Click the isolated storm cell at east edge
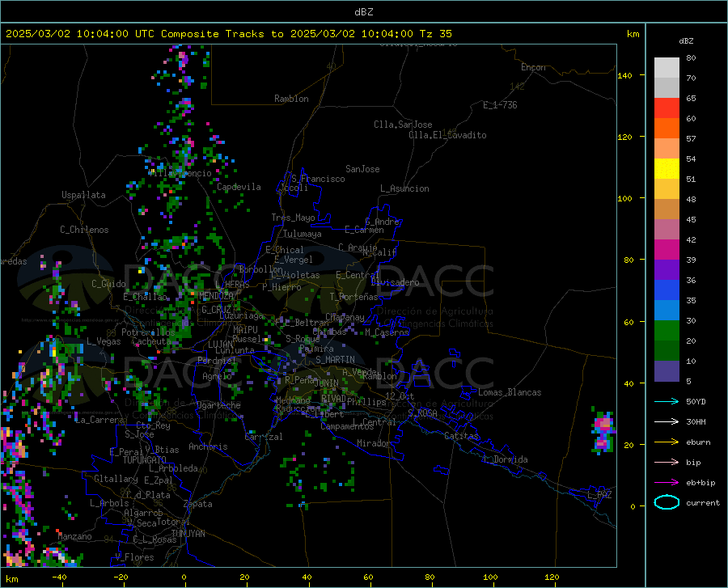 point(603,430)
